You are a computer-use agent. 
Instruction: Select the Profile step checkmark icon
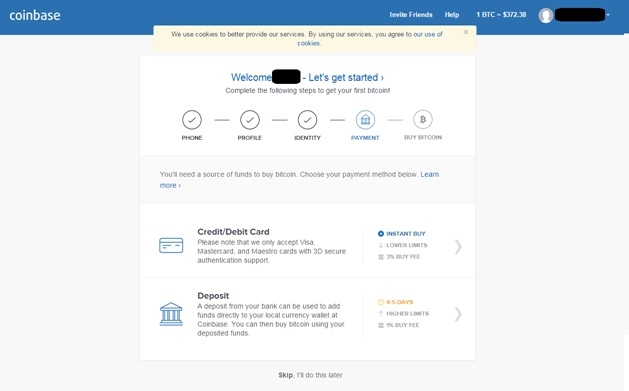[250, 120]
